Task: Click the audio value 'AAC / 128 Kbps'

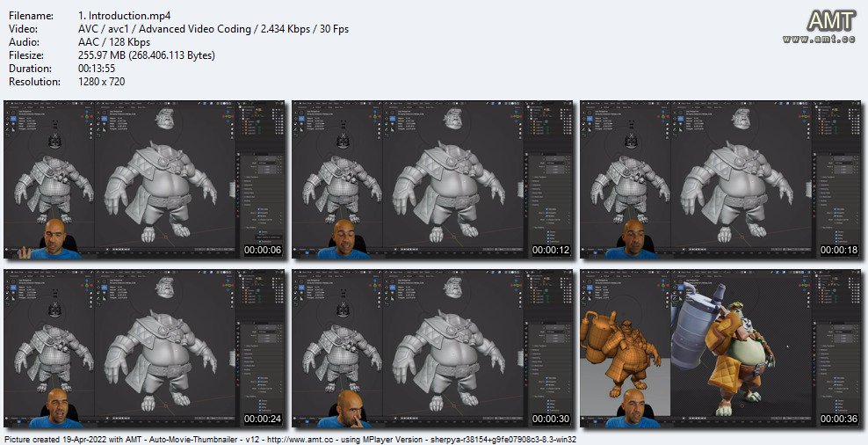Action: click(114, 42)
